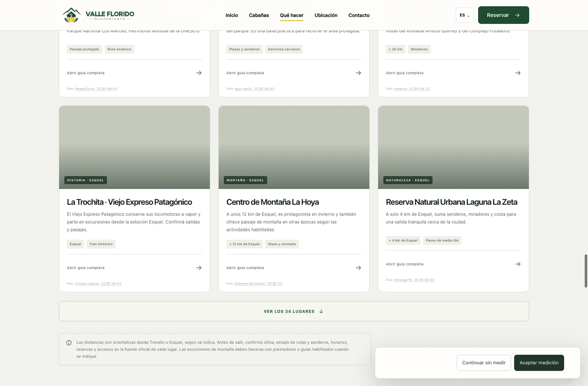Open the Ubicación page
Screen dimensions: 588x386
click(x=326, y=15)
